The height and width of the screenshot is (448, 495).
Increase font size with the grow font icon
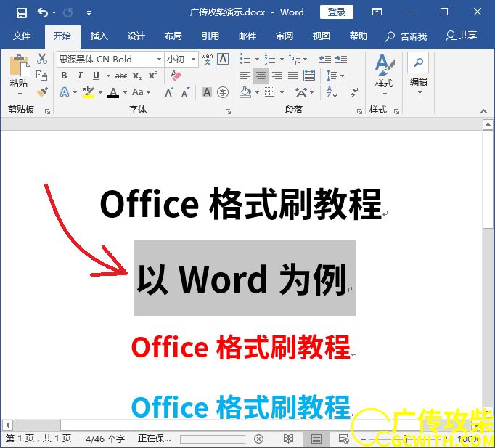point(169,92)
